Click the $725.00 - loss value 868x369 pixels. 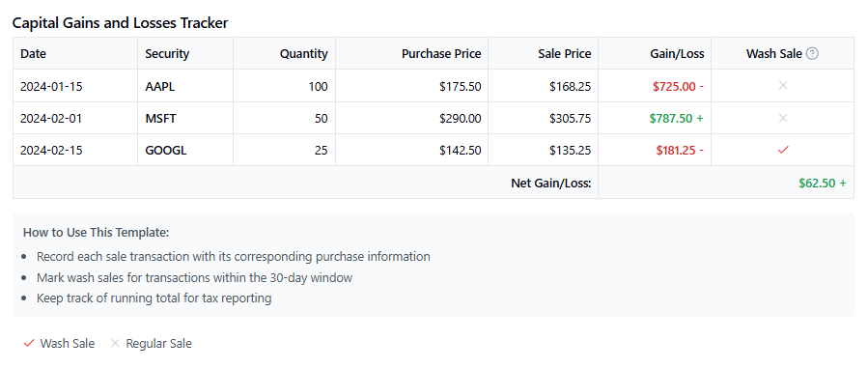point(678,86)
